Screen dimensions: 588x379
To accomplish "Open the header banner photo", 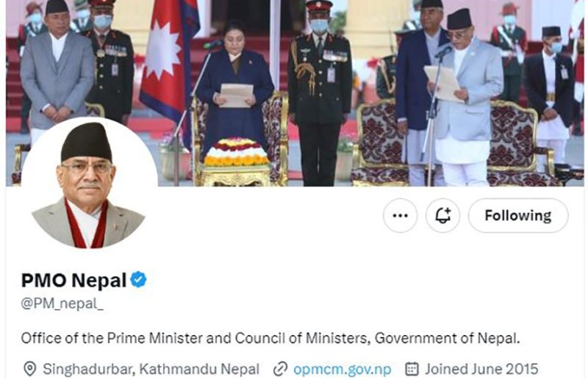I will coord(295,93).
